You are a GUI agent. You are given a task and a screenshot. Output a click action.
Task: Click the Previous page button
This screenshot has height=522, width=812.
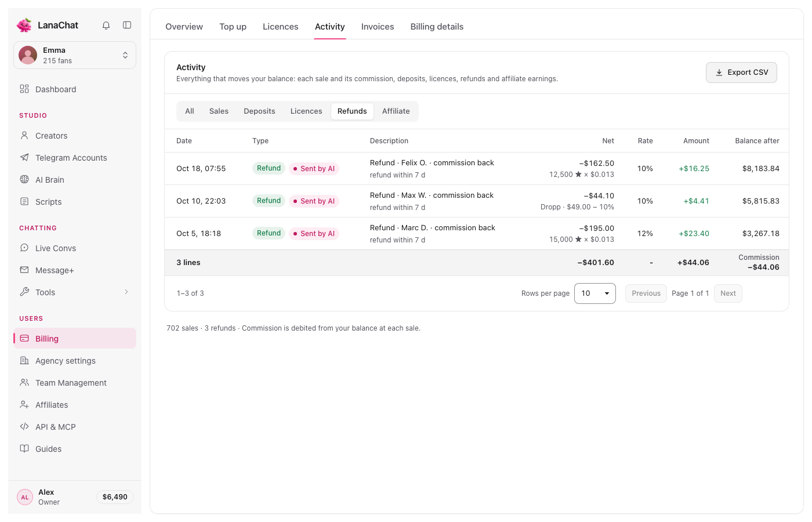tap(646, 293)
